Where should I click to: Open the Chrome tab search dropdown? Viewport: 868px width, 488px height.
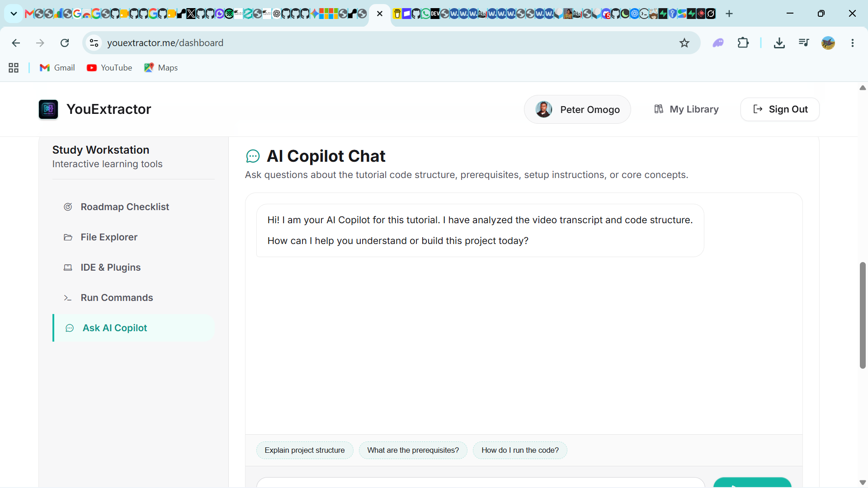tap(14, 14)
